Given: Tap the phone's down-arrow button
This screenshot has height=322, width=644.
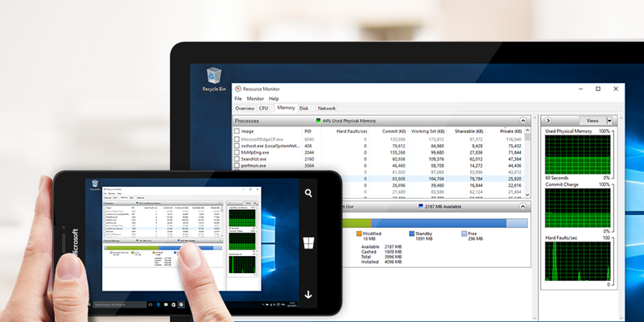Looking at the screenshot, I should pos(308,295).
